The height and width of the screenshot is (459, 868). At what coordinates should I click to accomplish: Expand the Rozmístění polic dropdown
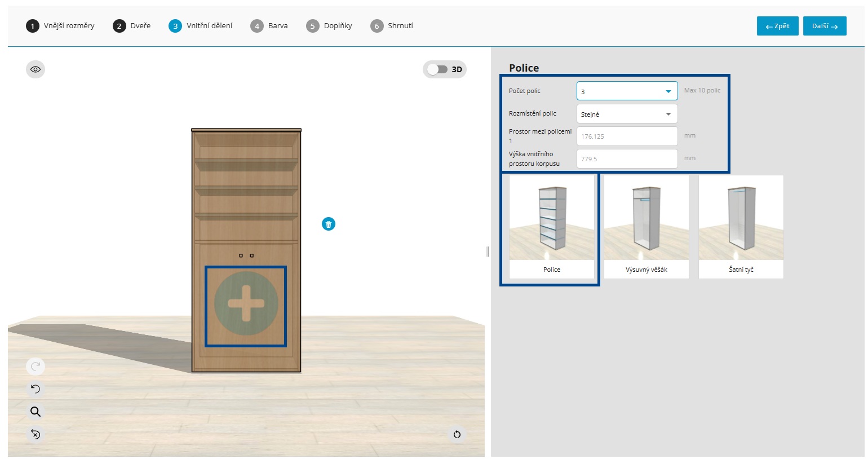[627, 114]
